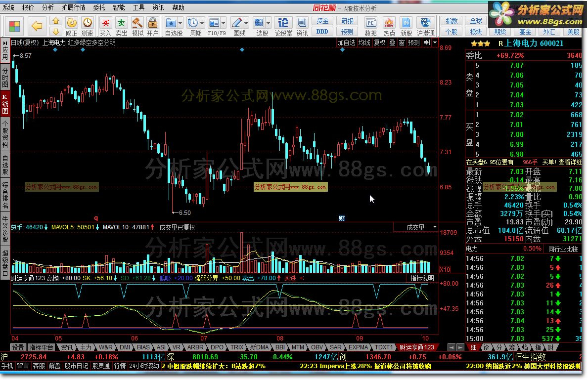
Task: Open the 智能 menu
Action: point(119,7)
